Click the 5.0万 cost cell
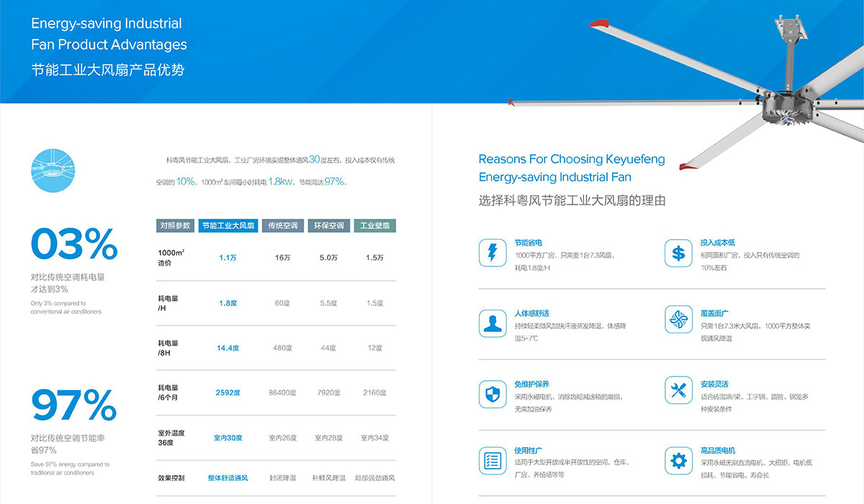The image size is (864, 504). click(x=329, y=258)
